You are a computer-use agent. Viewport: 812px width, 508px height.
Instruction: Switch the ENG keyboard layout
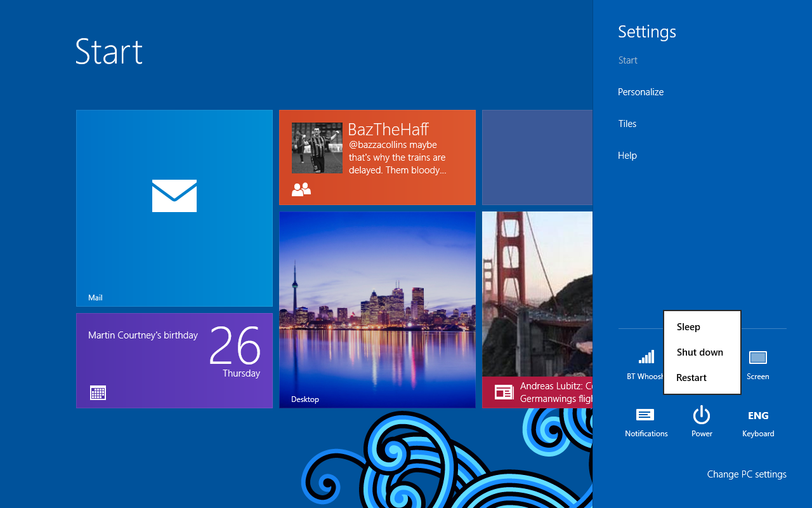coord(758,422)
